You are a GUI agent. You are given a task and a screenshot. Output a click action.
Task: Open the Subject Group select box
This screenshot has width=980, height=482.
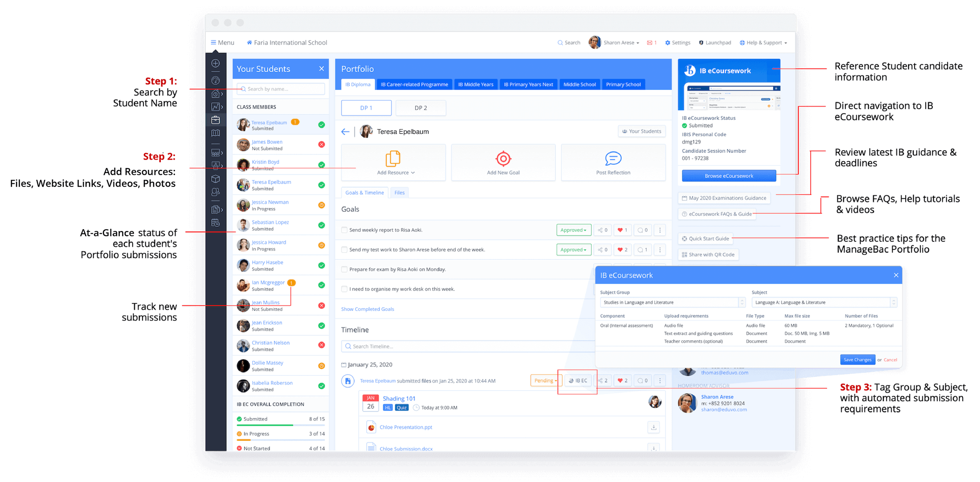coord(673,302)
